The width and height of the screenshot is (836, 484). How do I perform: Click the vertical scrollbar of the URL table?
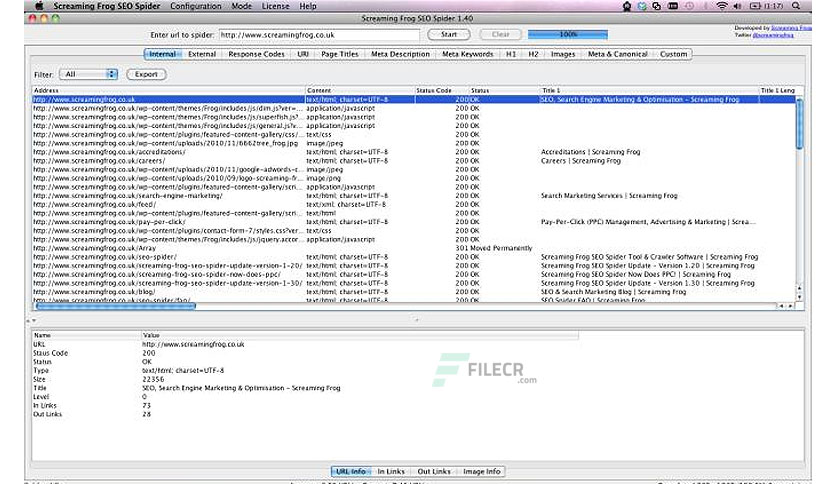click(x=799, y=124)
